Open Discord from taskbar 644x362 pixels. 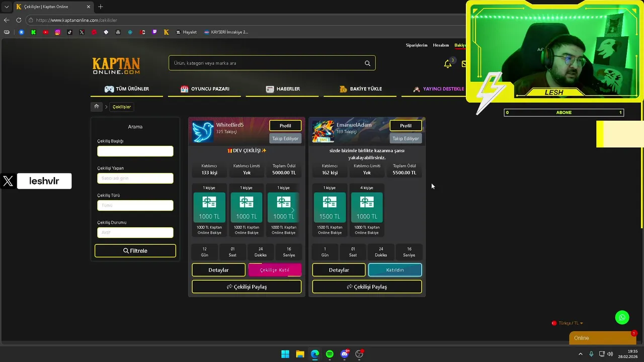click(x=345, y=354)
